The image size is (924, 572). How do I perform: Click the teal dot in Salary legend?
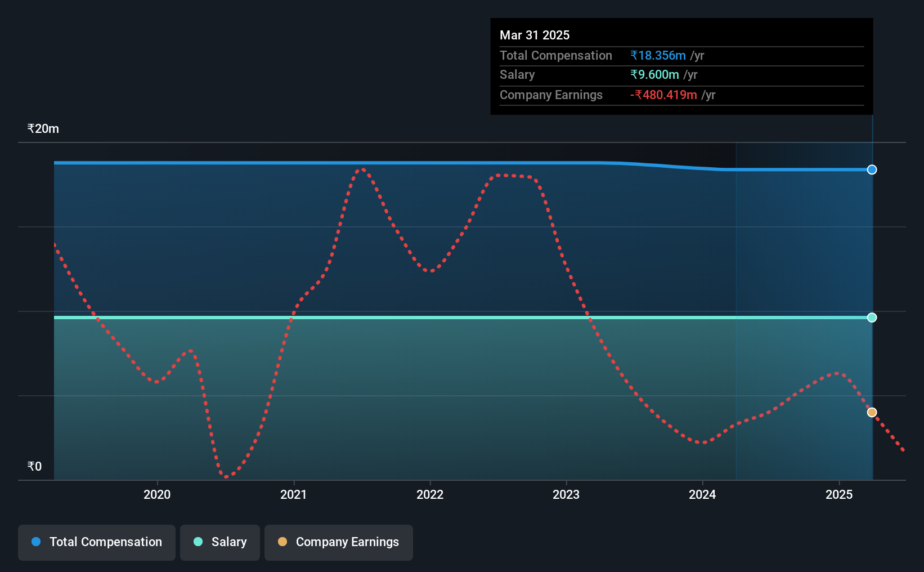click(198, 542)
